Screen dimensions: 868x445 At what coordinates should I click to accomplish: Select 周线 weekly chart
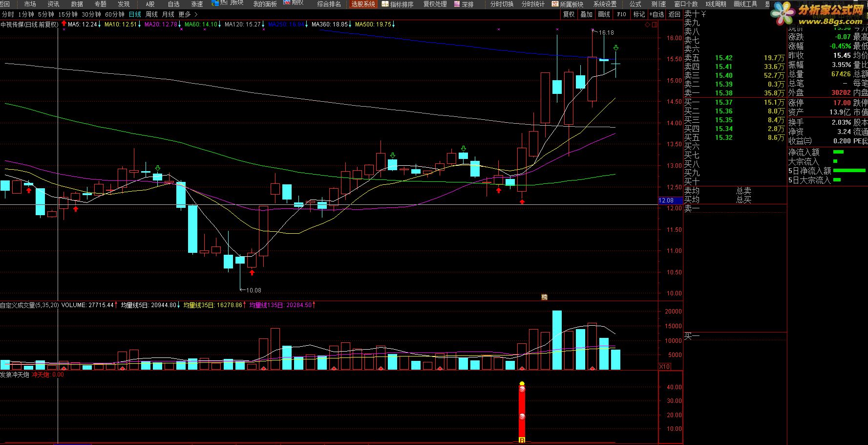coord(151,15)
